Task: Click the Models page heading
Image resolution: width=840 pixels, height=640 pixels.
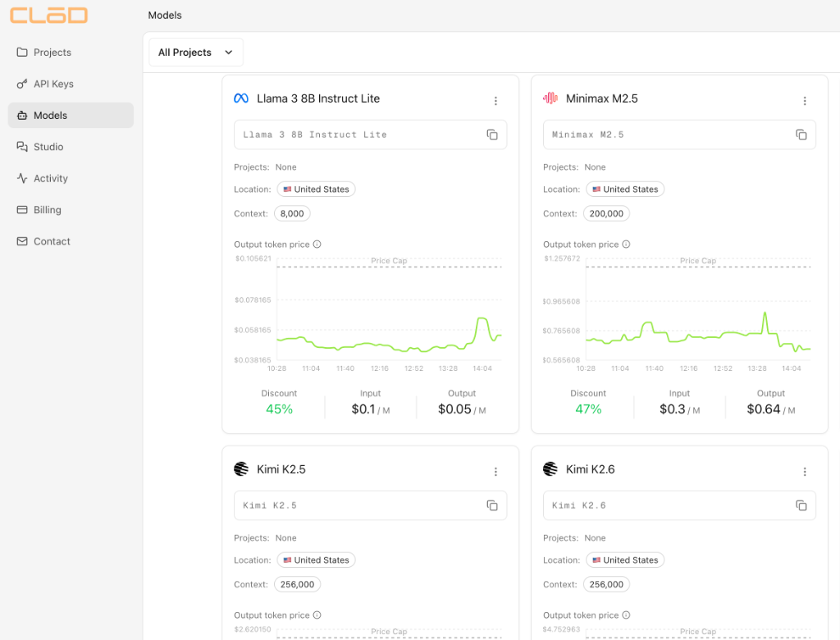Action: tap(165, 16)
